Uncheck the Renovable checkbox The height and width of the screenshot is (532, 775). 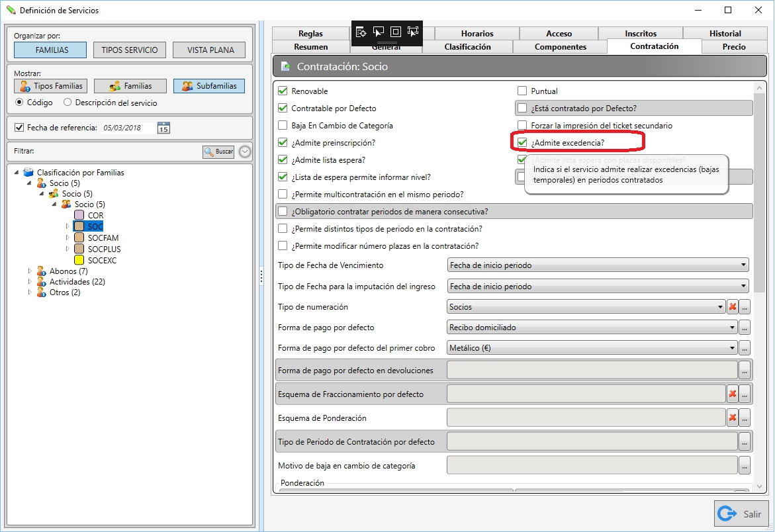click(283, 91)
